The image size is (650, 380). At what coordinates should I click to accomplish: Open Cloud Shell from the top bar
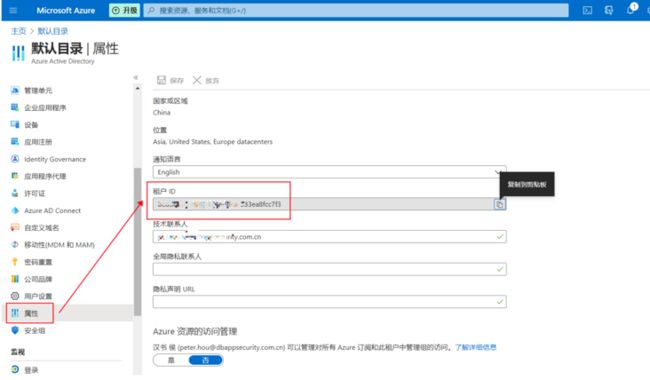pos(587,10)
